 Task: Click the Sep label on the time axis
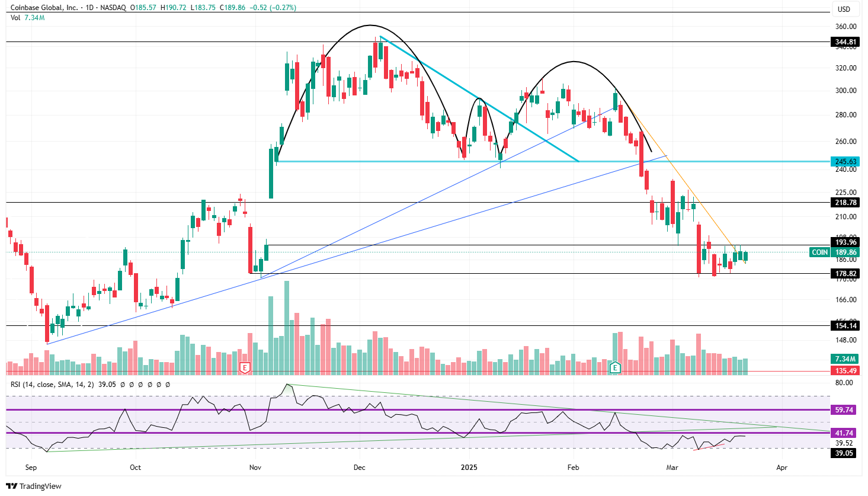click(x=31, y=468)
